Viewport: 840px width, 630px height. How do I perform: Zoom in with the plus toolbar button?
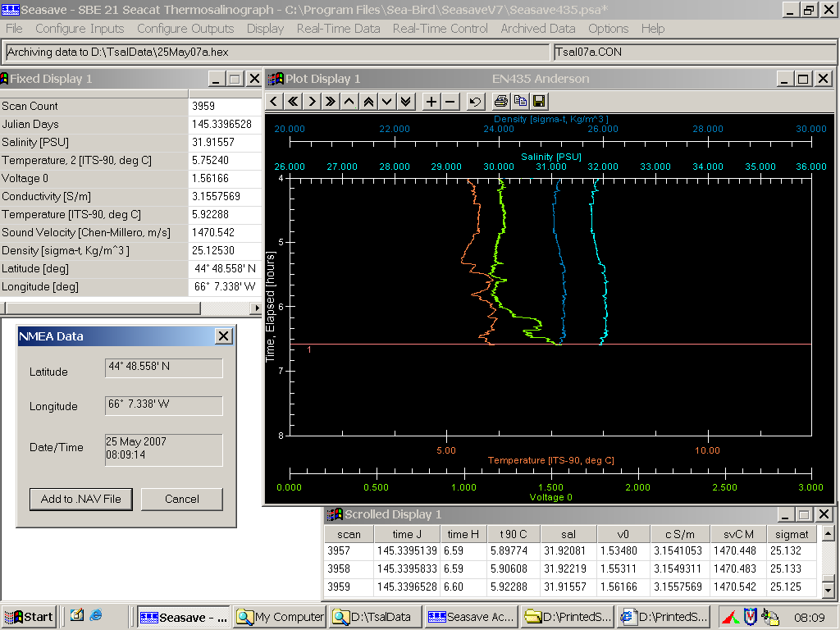point(431,101)
